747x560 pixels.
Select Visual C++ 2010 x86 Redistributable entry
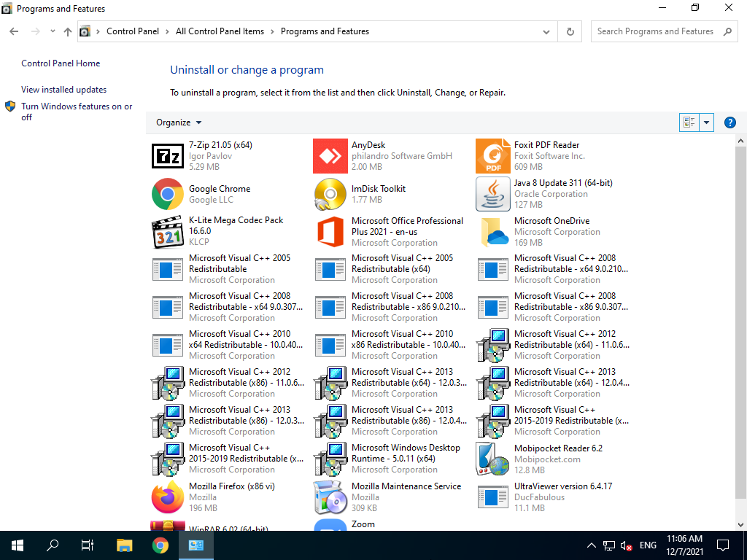click(391, 345)
